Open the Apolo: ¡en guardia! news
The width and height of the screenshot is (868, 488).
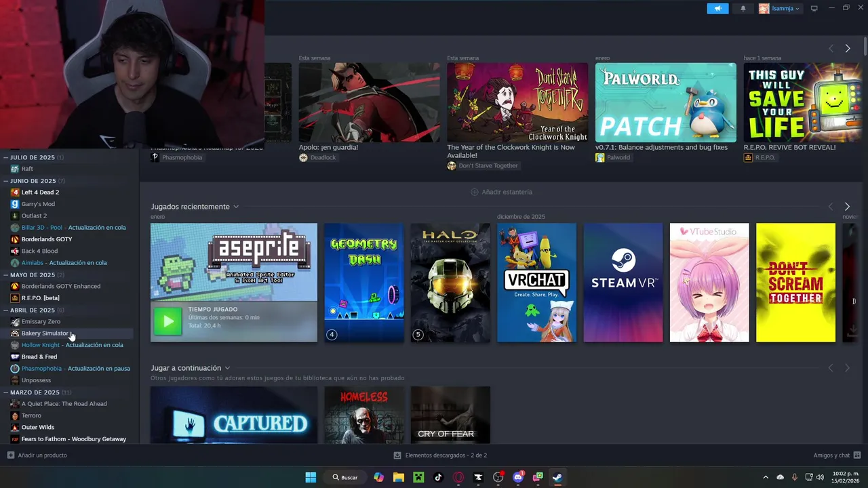[x=370, y=102]
